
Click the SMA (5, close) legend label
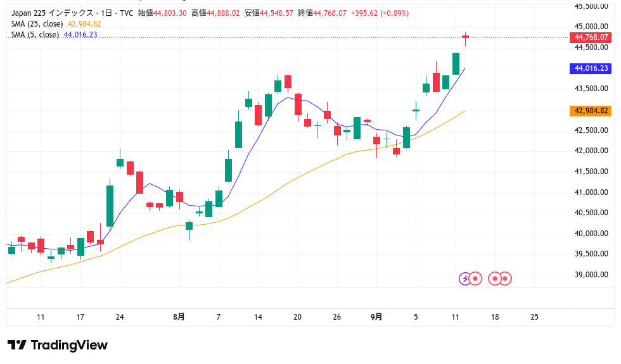[35, 35]
